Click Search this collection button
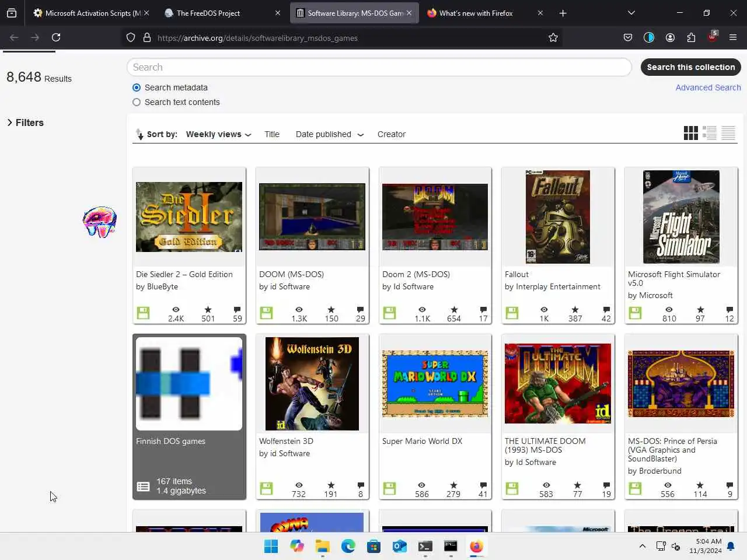 pos(691,67)
